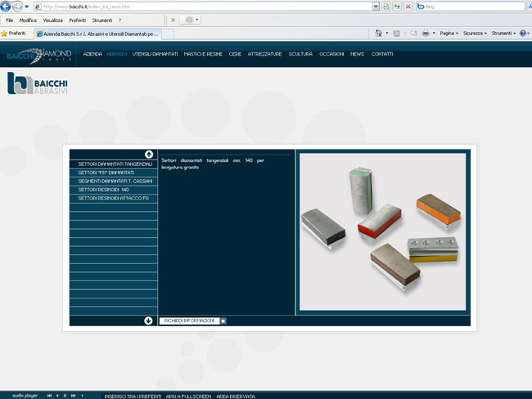Click AREA RISERVATA link
Image resolution: width=532 pixels, height=399 pixels.
[236, 397]
